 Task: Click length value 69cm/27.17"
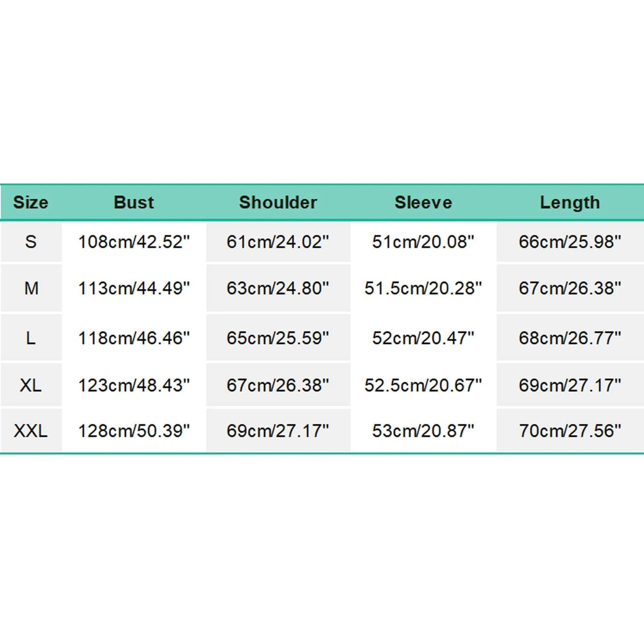(x=570, y=385)
